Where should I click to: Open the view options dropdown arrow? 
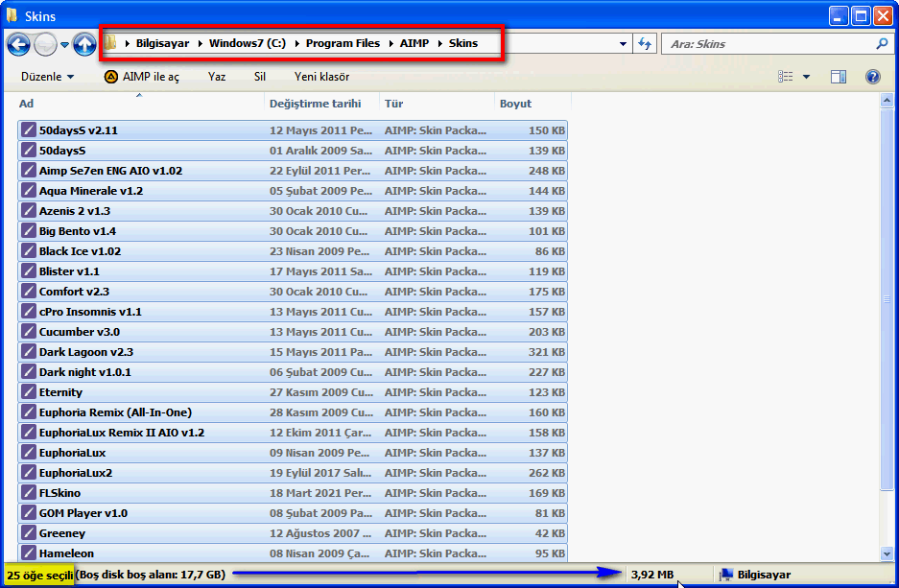pyautogui.click(x=806, y=76)
